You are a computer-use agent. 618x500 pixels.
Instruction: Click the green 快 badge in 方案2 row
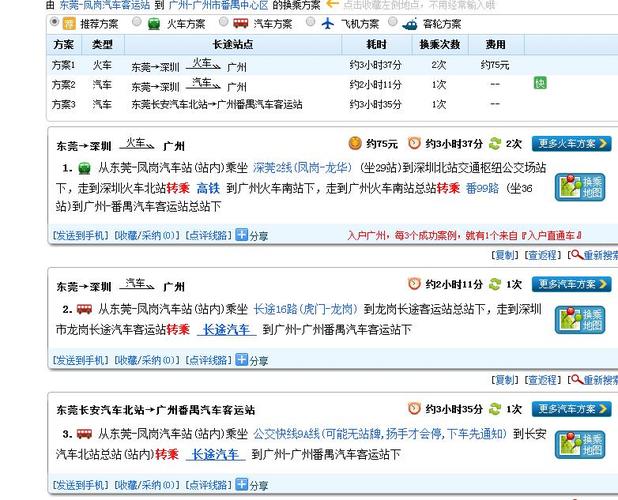(x=540, y=83)
